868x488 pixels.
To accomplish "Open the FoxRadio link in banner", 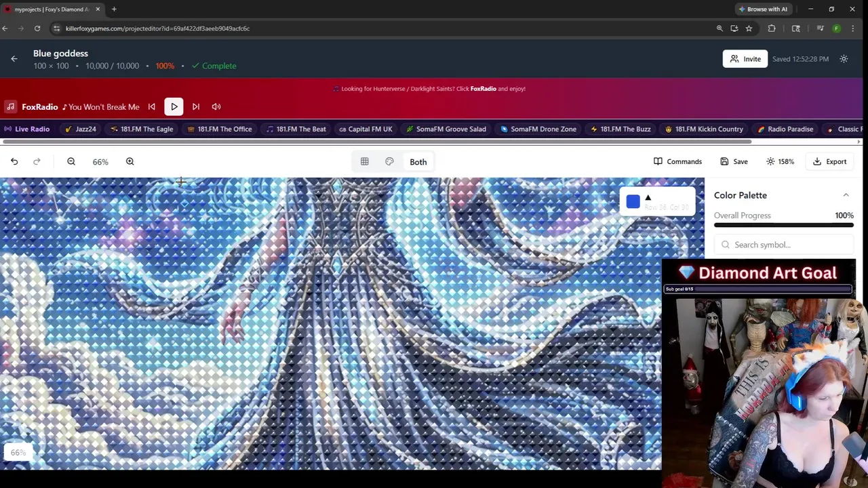I will (483, 89).
